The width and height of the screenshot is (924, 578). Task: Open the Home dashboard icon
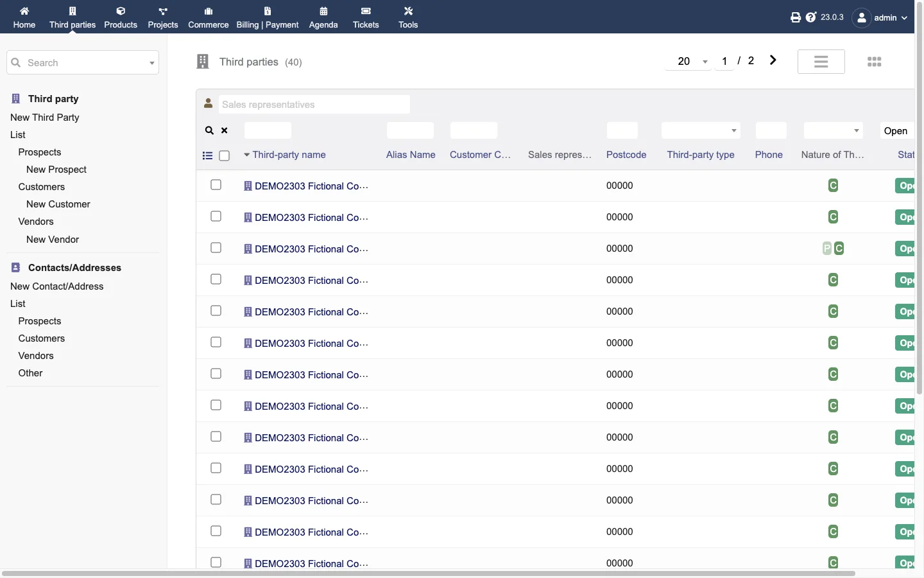[24, 11]
